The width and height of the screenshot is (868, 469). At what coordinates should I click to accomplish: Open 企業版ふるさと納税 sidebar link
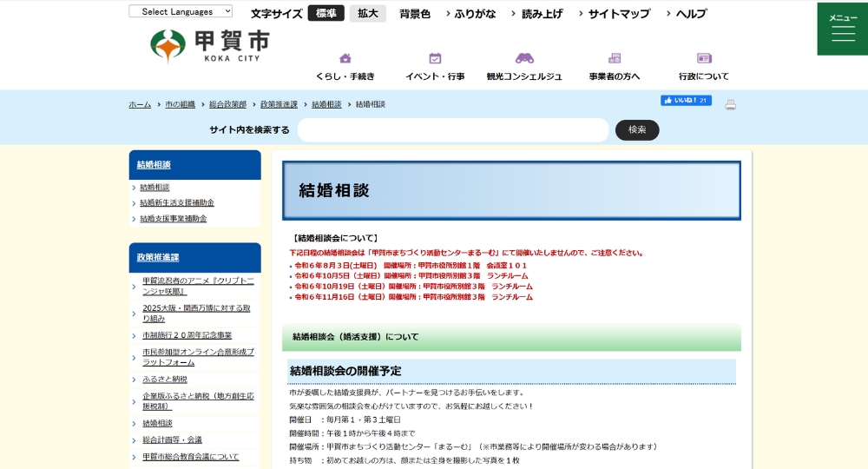click(198, 401)
